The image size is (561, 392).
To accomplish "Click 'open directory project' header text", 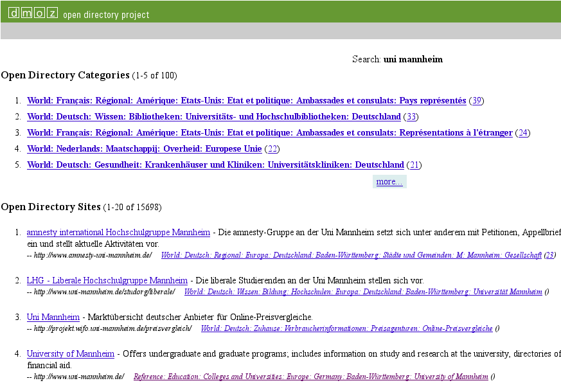I will tap(106, 15).
